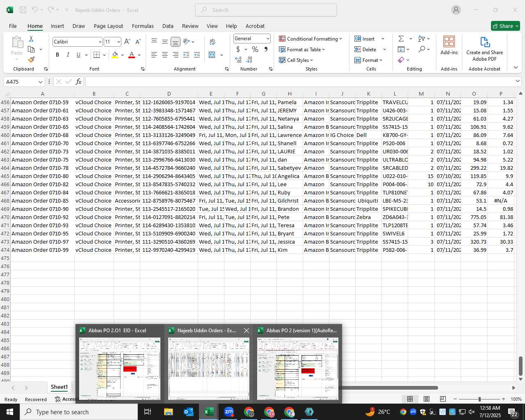
Task: Switch to the Page Layout tab
Action: click(108, 26)
